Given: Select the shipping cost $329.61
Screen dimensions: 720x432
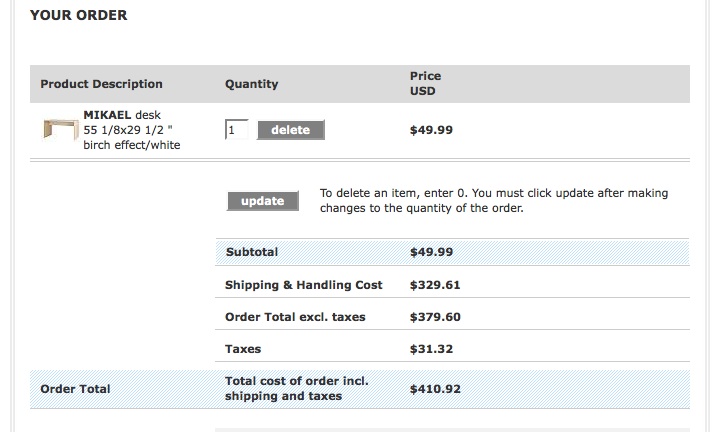Looking at the screenshot, I should click(x=435, y=285).
